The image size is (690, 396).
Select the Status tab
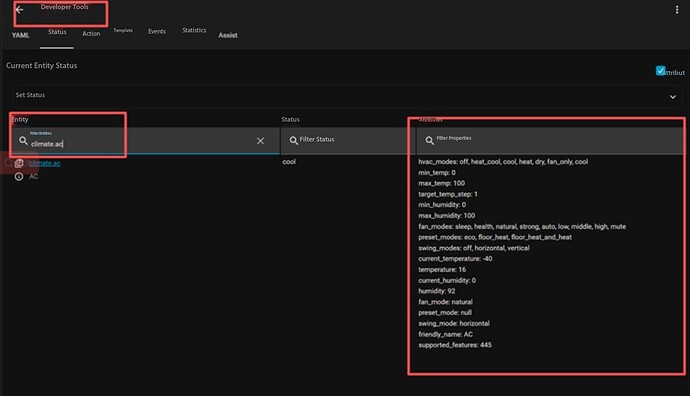pos(57,32)
